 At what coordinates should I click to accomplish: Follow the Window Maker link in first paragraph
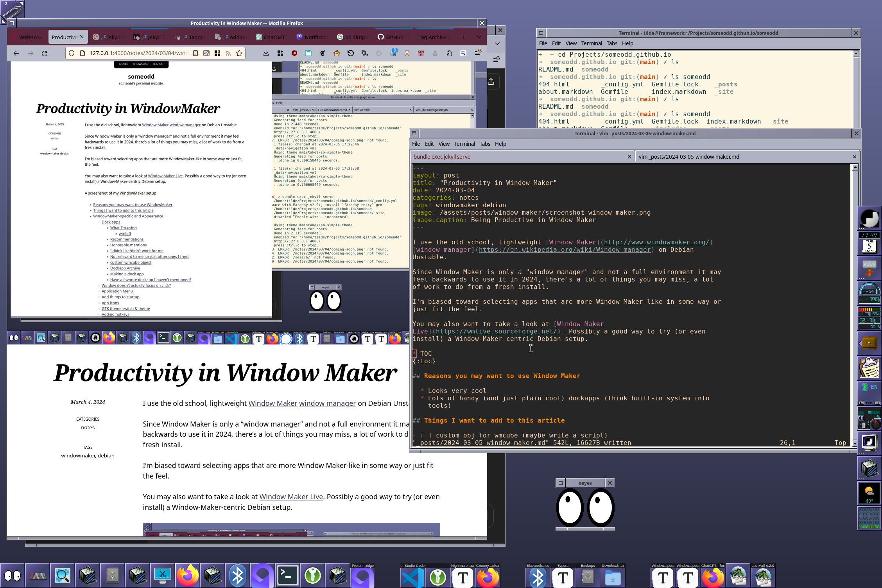point(273,403)
